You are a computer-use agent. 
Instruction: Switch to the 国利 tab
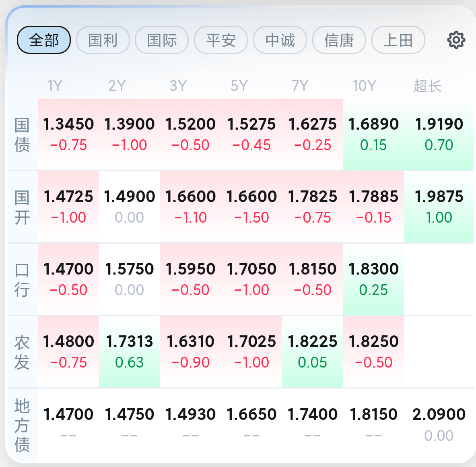103,40
